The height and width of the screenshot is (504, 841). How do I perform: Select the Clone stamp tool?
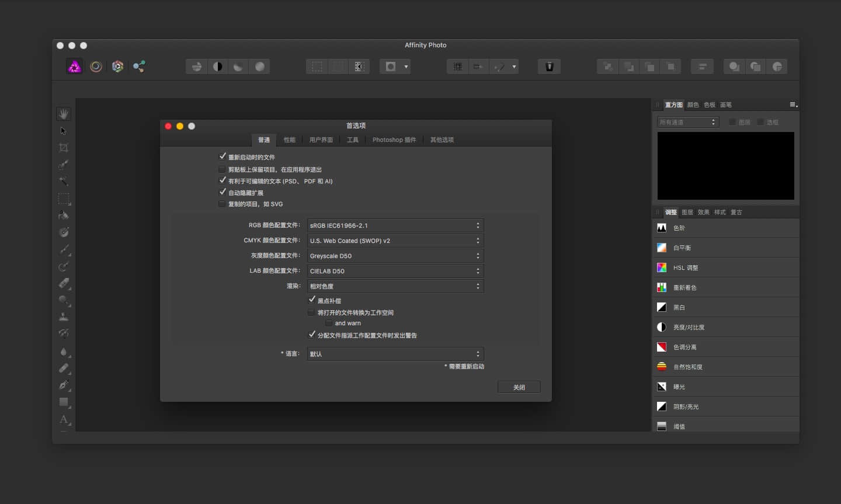(x=64, y=317)
